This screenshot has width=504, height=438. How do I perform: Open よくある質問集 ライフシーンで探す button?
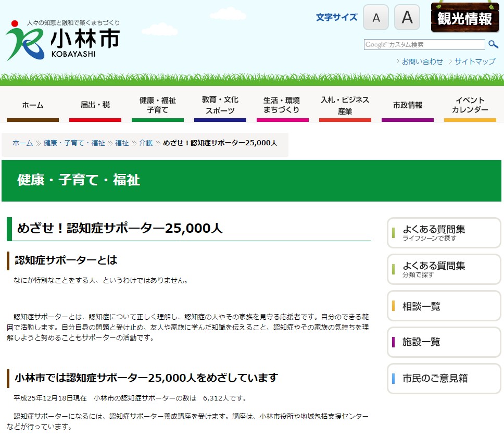click(x=444, y=233)
